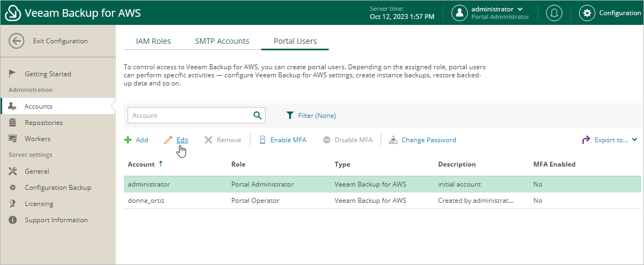Click the Created by administrat... description cell
Image resolution: width=644 pixels, height=265 pixels.
pos(476,201)
